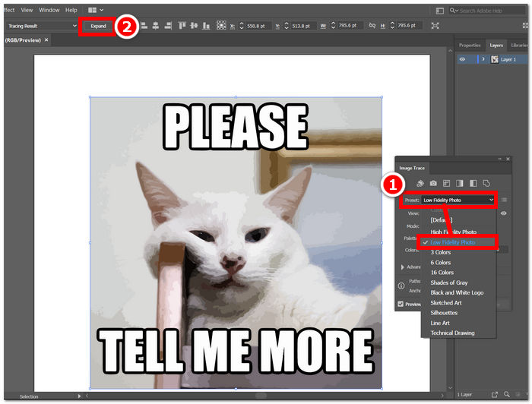The height and width of the screenshot is (404, 532).
Task: Click the horizontal align left icon
Action: point(144,25)
